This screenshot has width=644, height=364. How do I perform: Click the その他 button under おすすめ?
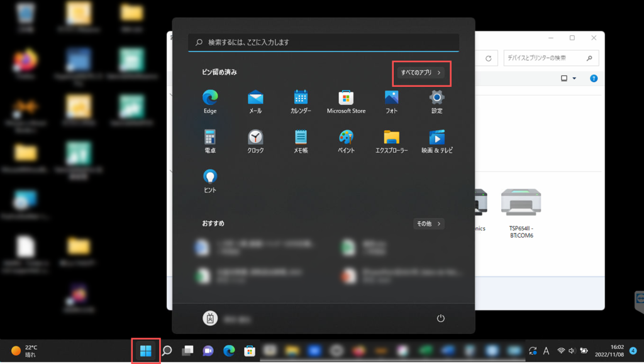point(428,224)
